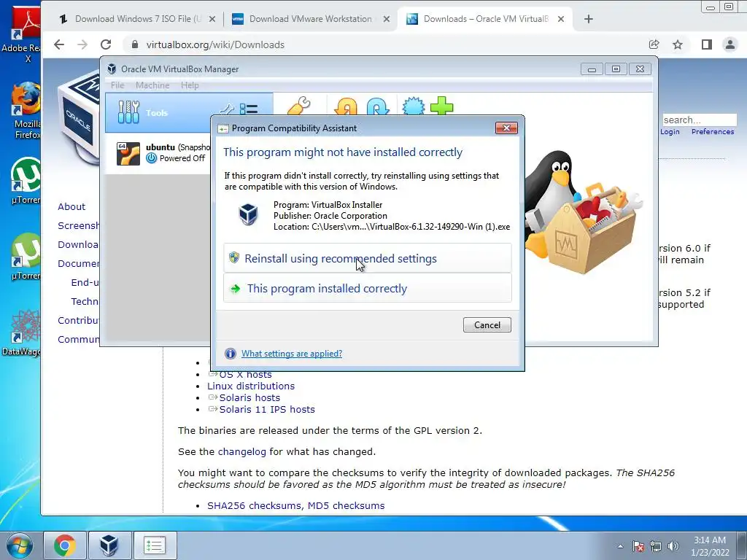Click the Import appliance arrow icon in VirtualBox
747x560 pixels.
[346, 106]
